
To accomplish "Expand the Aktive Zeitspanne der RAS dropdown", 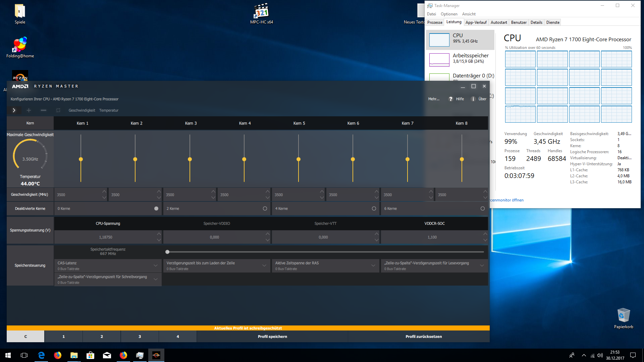I will point(373,265).
